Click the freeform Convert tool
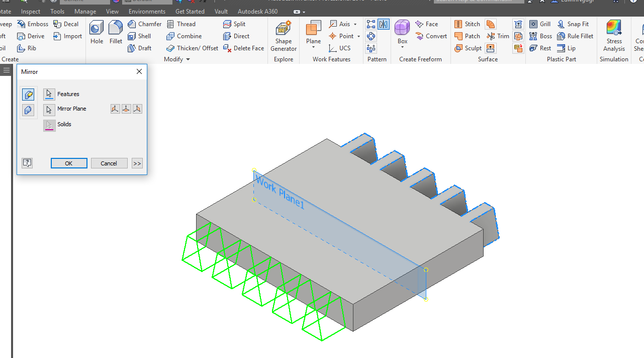Screen dimensions: 644x358 coord(431,36)
